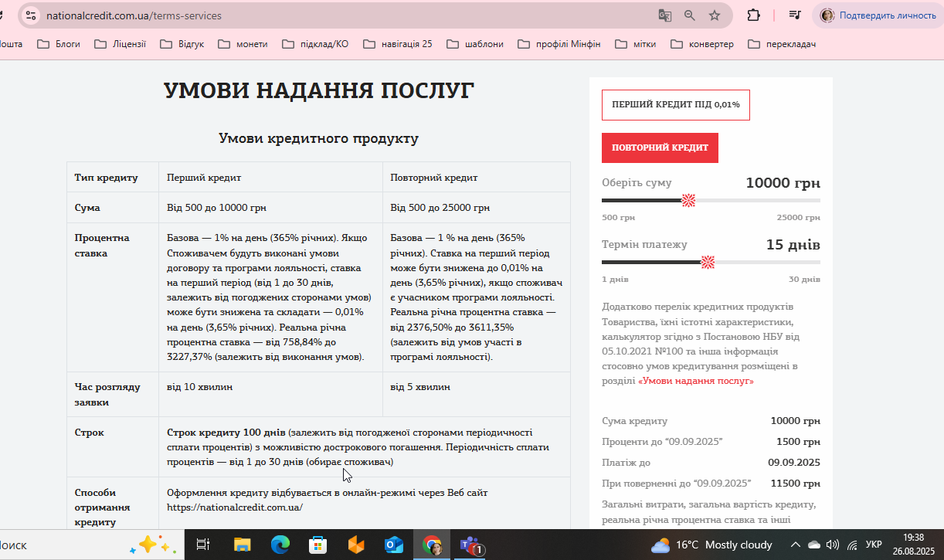Bookmark this page with the star icon

click(x=715, y=15)
